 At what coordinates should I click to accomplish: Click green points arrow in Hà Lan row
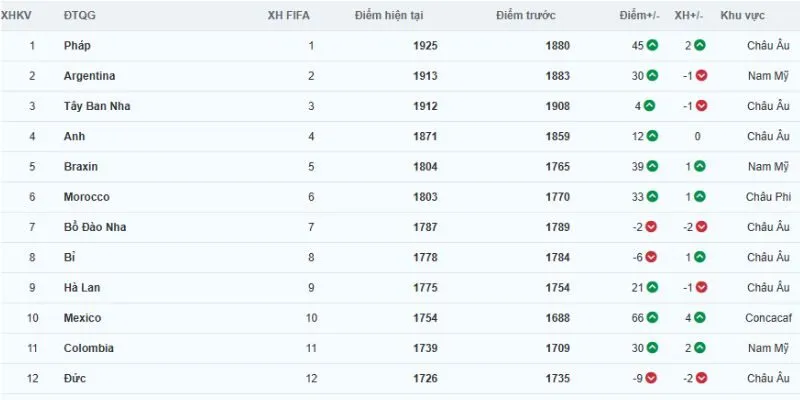click(652, 288)
